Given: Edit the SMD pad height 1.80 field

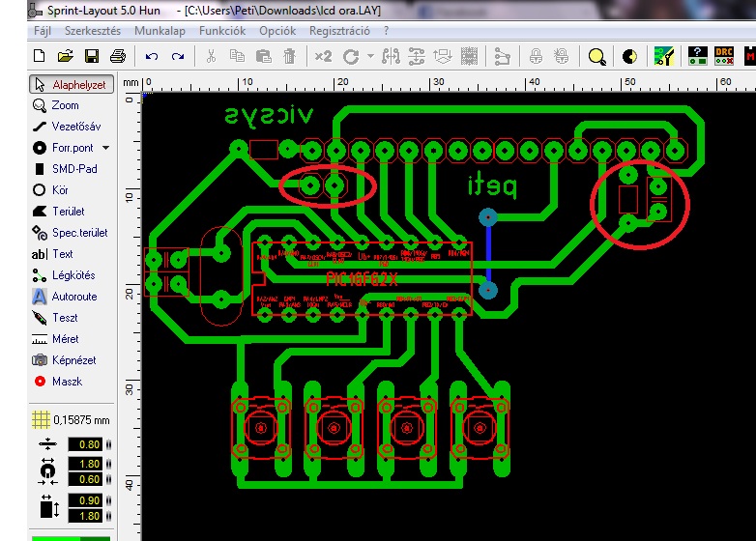Looking at the screenshot, I should point(85,516).
